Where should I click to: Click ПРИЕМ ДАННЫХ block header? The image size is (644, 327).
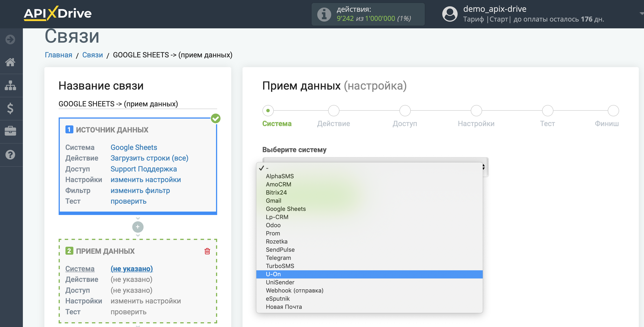pyautogui.click(x=105, y=251)
